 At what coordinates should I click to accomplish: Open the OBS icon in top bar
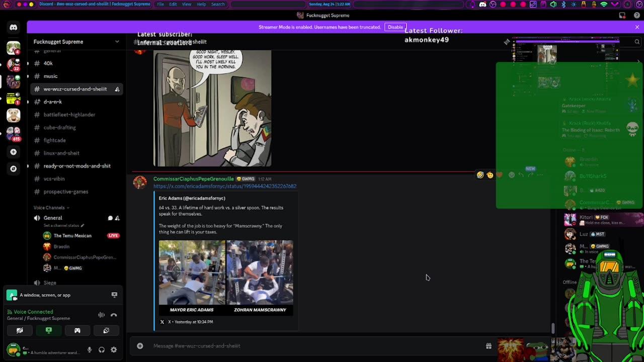point(493,4)
